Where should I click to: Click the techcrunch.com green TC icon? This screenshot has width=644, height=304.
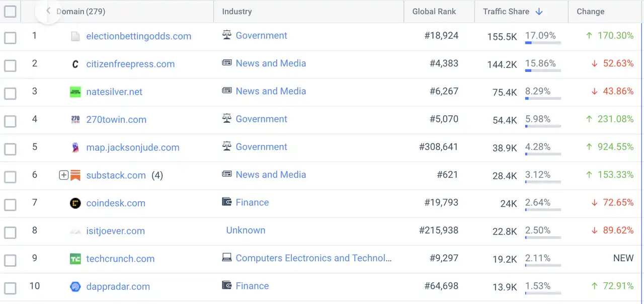point(75,259)
